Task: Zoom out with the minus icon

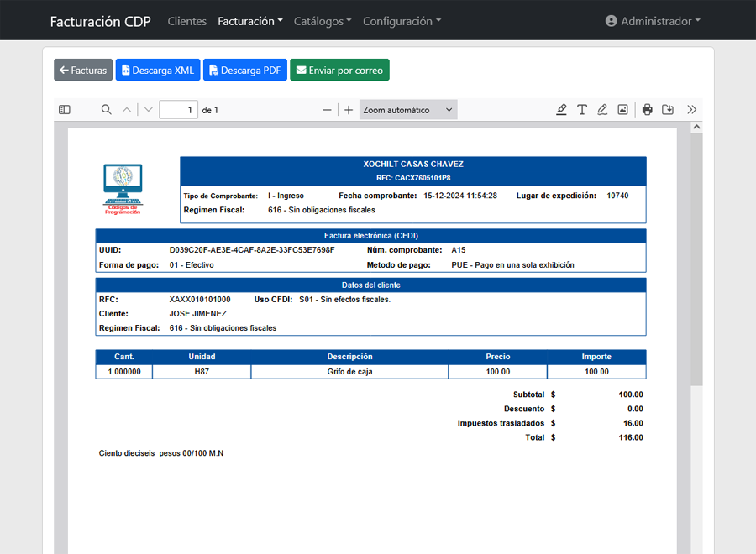Action: click(x=328, y=110)
